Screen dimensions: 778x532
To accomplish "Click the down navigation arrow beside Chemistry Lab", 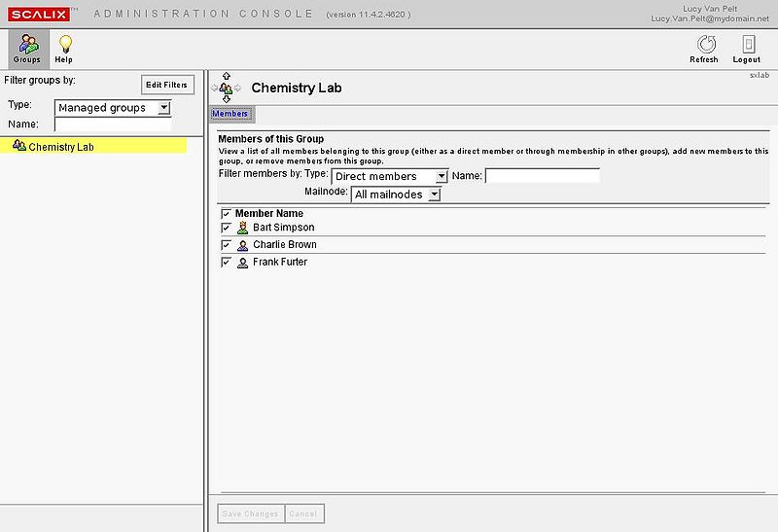I will pyautogui.click(x=226, y=98).
